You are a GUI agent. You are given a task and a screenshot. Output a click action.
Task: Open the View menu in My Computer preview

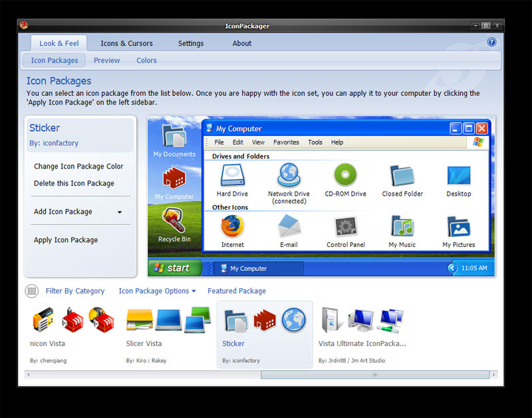click(x=258, y=142)
